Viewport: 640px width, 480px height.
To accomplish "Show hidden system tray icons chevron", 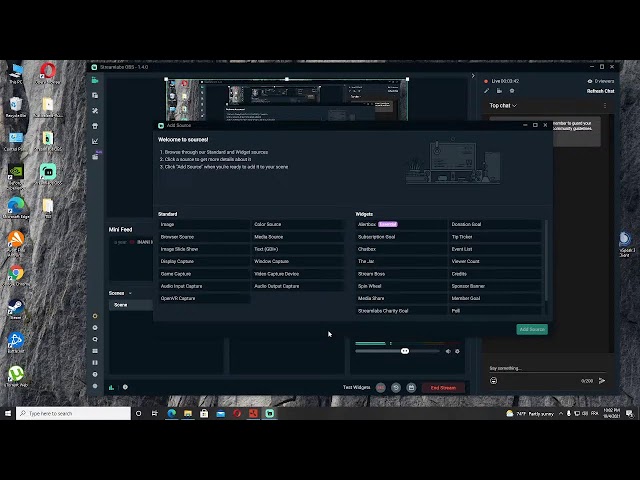I will [x=561, y=413].
